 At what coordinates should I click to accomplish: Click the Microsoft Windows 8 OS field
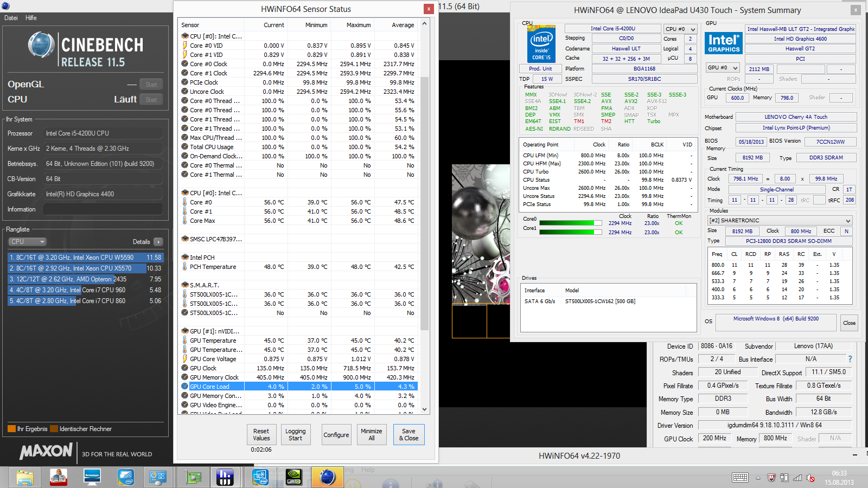(776, 322)
